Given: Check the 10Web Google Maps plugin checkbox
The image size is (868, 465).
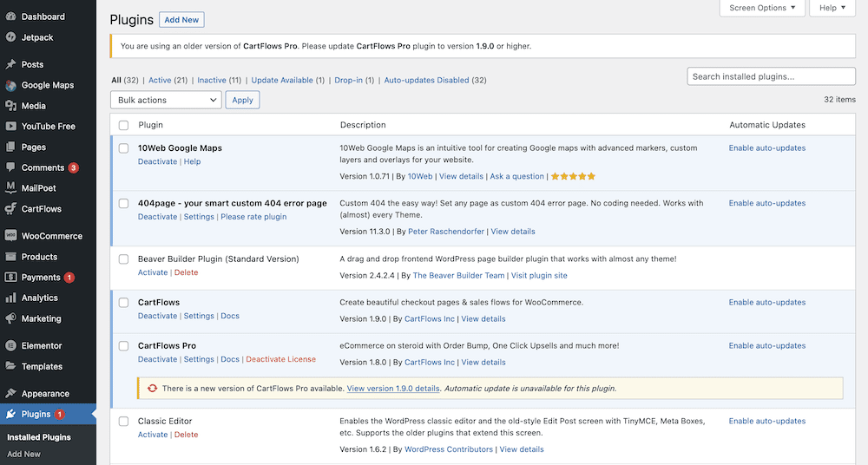Looking at the screenshot, I should click(123, 148).
